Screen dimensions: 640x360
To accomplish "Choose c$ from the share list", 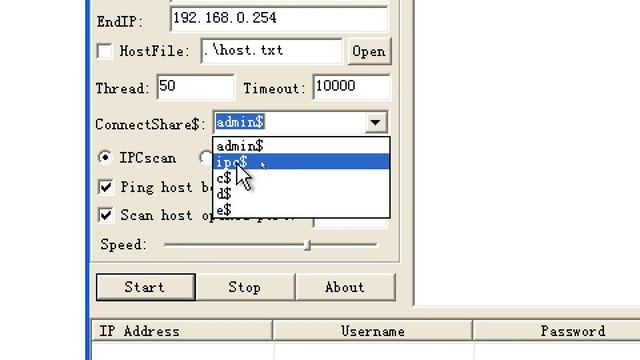I will pyautogui.click(x=301, y=178).
